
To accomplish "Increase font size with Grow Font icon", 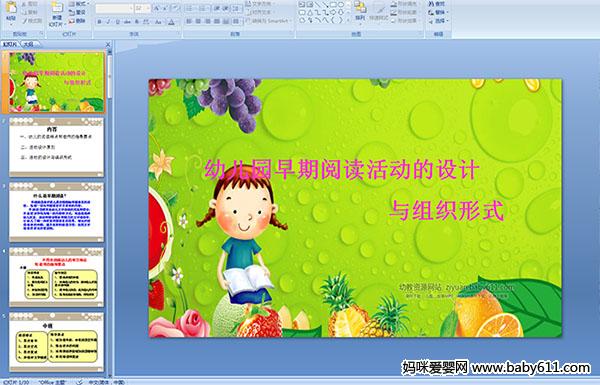I will 157,8.
